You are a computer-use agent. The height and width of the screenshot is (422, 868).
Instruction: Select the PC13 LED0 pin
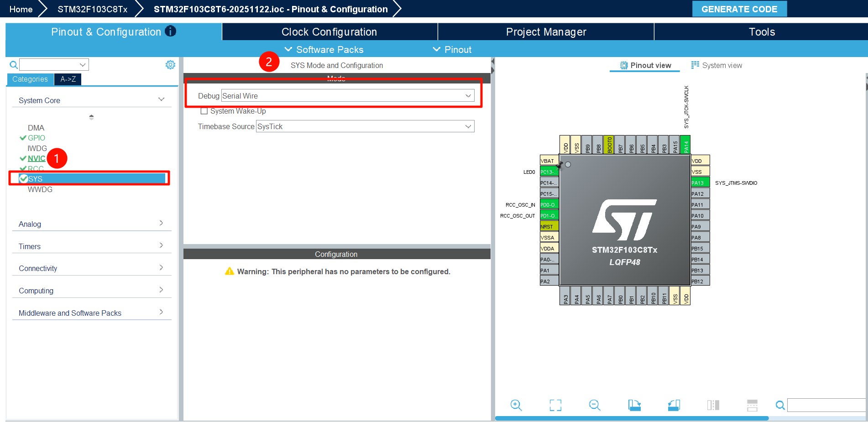[549, 172]
